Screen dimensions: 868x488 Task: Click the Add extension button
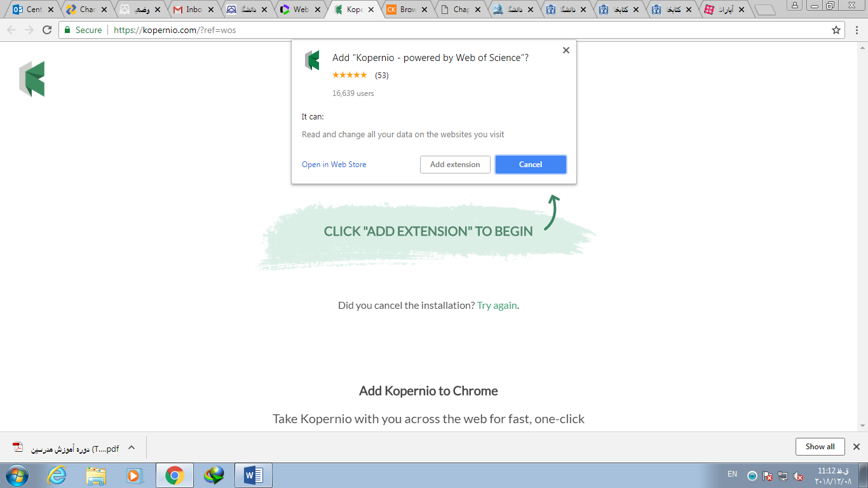click(x=455, y=165)
